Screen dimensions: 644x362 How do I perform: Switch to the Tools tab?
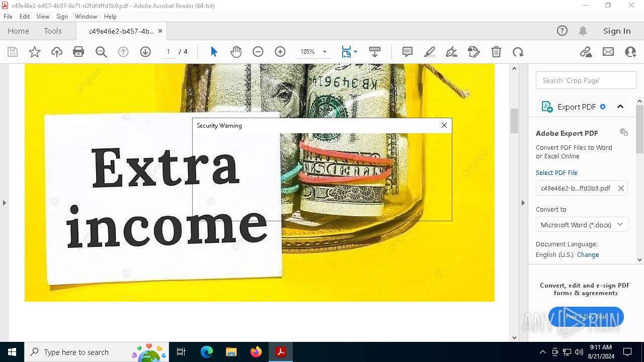pyautogui.click(x=53, y=31)
